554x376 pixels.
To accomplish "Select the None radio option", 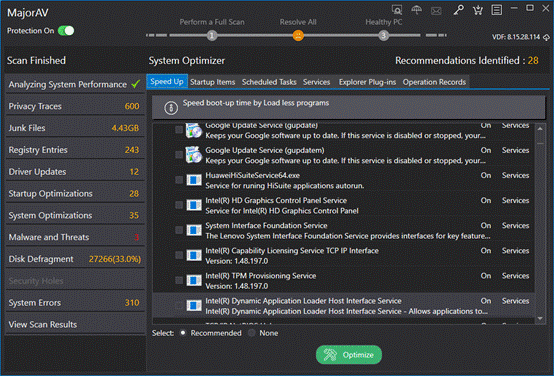I will click(252, 333).
